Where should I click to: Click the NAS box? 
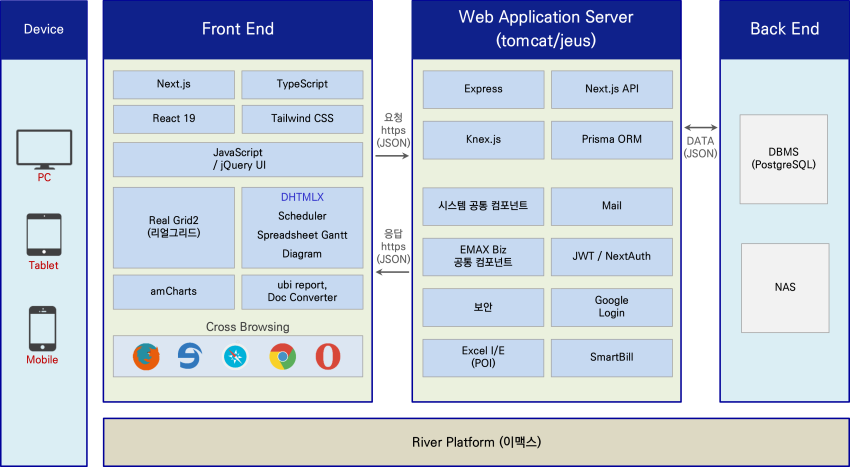[785, 287]
